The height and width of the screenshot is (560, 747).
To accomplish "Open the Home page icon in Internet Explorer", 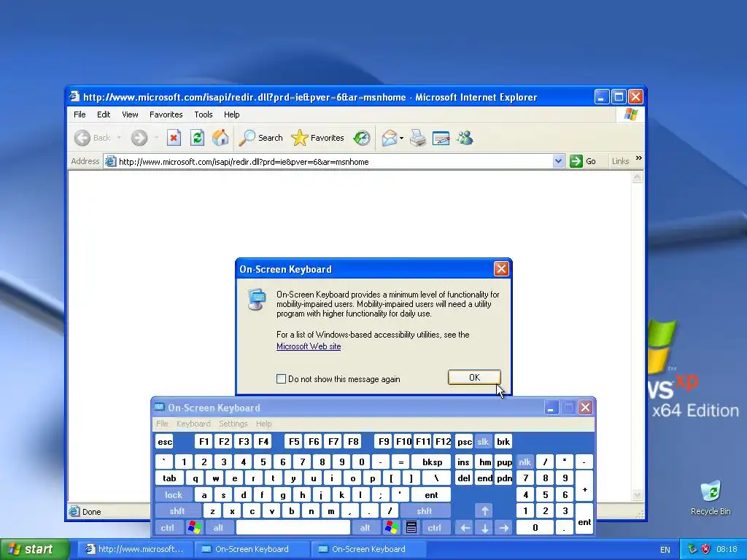I will [x=220, y=138].
